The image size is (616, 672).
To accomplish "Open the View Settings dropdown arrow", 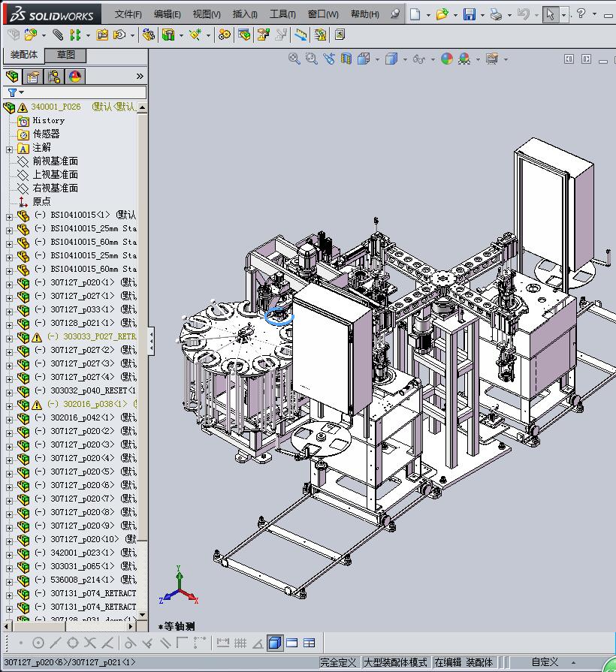I will [506, 59].
